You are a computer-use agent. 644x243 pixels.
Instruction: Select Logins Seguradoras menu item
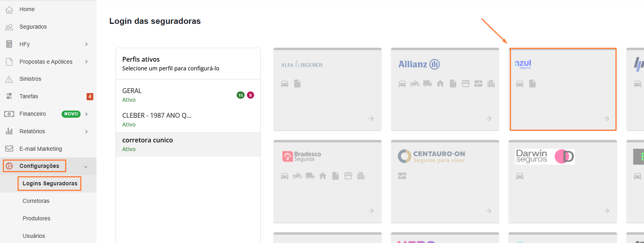50,183
